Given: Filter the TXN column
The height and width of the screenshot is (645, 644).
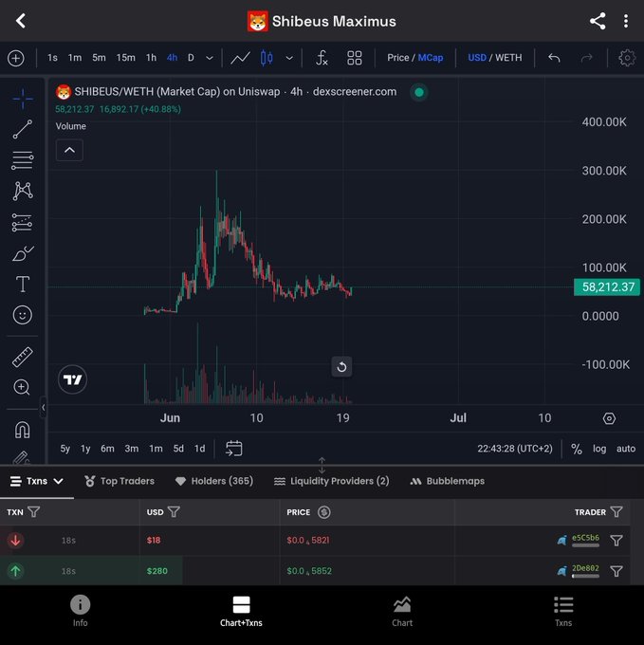Looking at the screenshot, I should point(34,512).
